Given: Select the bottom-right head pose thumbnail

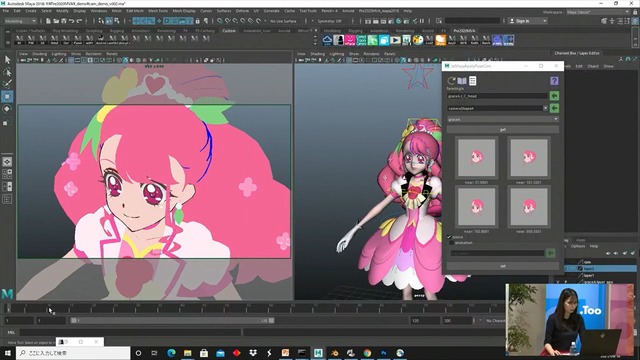Looking at the screenshot, I should [x=529, y=207].
